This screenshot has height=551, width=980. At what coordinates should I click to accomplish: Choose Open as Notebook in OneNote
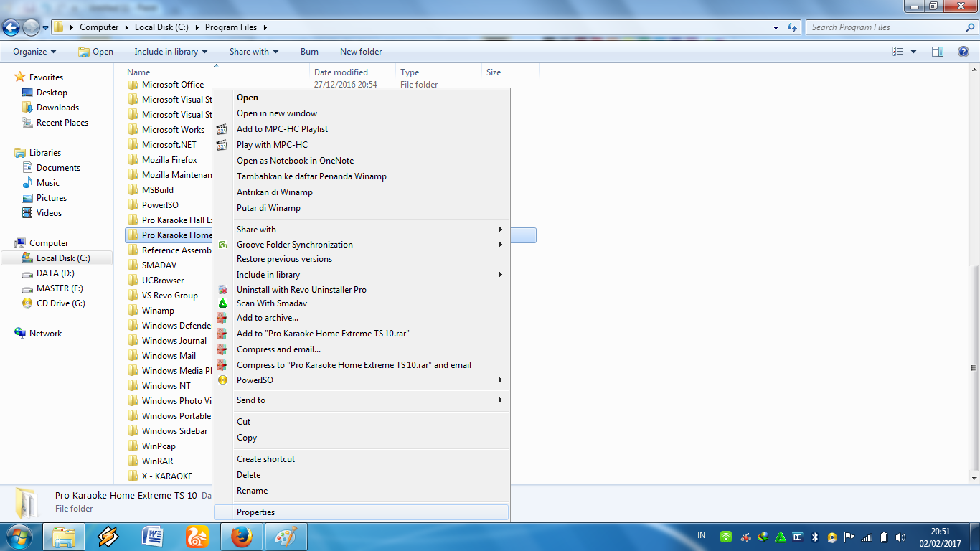click(x=361, y=161)
